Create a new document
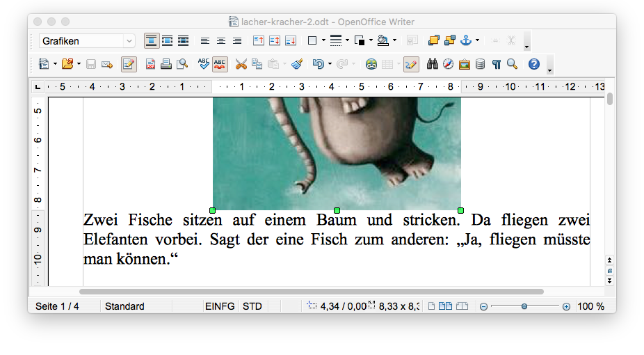The height and width of the screenshot is (355, 644). click(x=44, y=64)
